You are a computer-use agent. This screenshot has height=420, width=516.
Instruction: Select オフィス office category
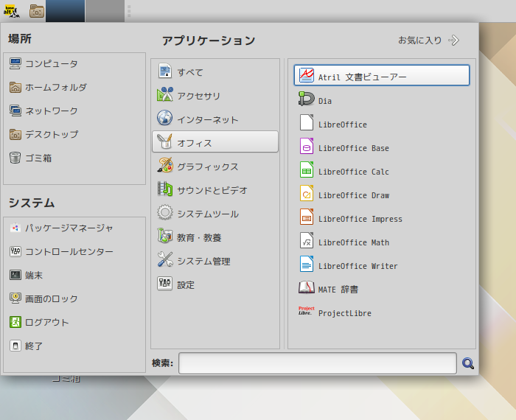[215, 141]
